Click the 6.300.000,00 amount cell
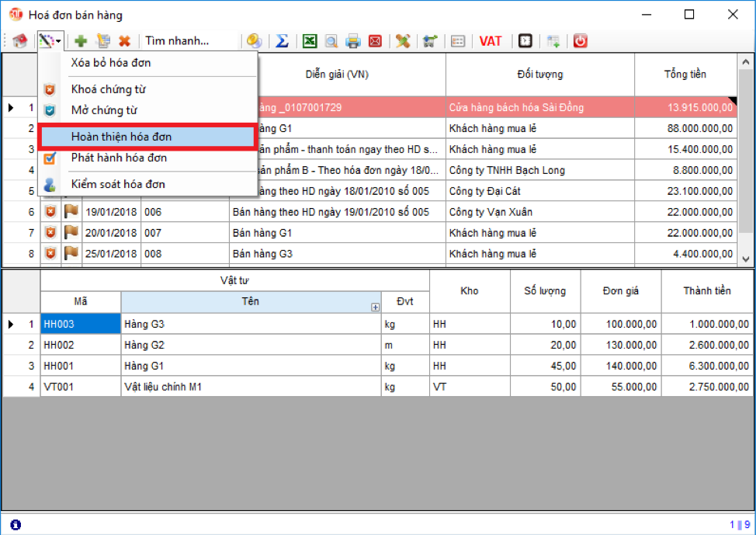 [707, 367]
